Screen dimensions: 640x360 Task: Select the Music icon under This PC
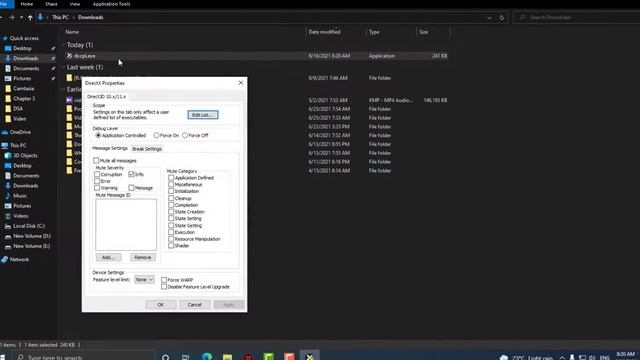[8, 196]
